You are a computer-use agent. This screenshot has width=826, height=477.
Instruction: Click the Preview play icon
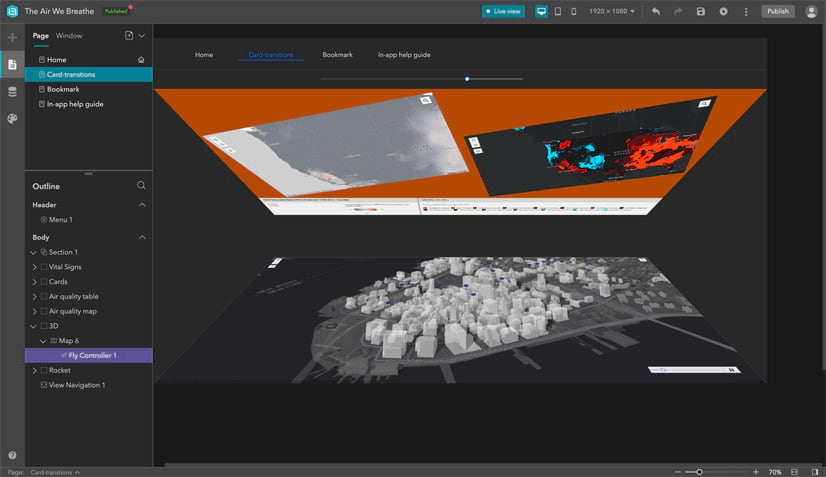pos(723,11)
